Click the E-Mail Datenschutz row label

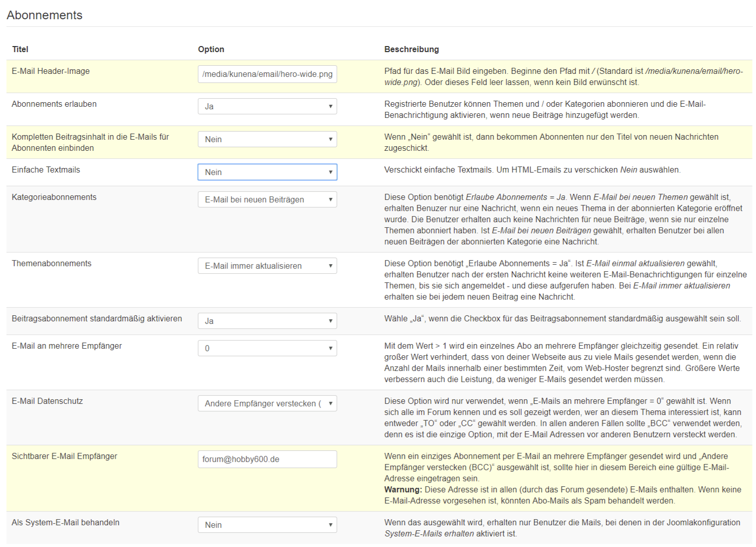tap(47, 401)
